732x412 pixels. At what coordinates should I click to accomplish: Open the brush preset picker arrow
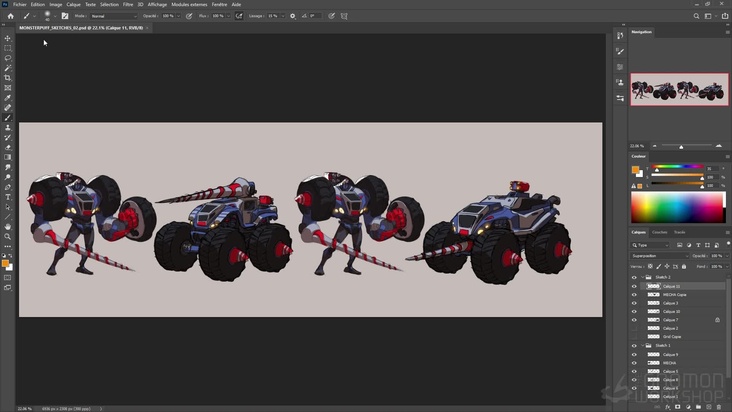(55, 16)
